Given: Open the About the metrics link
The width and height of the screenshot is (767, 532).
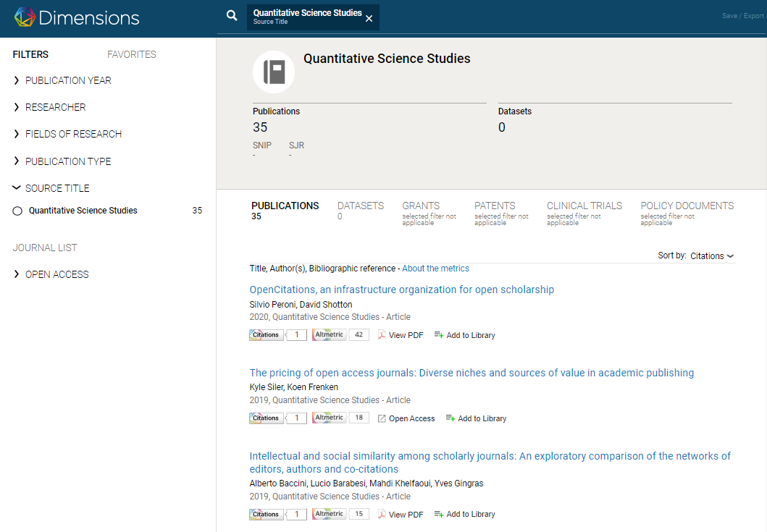Looking at the screenshot, I should pos(435,269).
